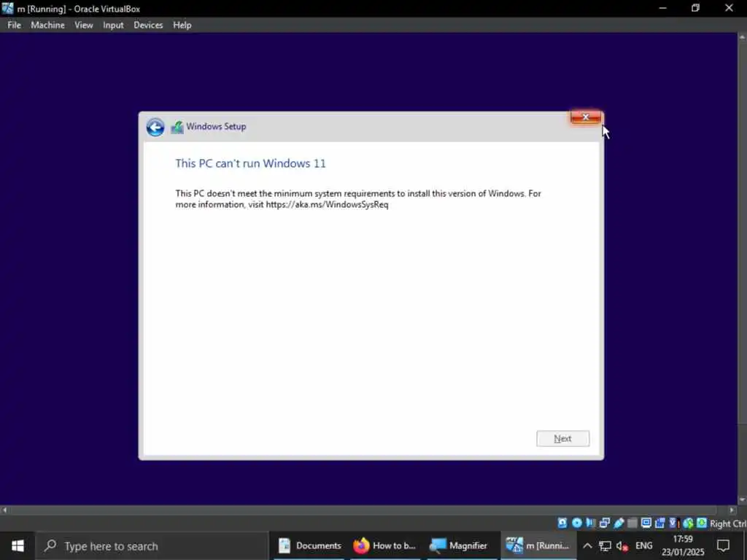Open the Input menu

(x=113, y=26)
